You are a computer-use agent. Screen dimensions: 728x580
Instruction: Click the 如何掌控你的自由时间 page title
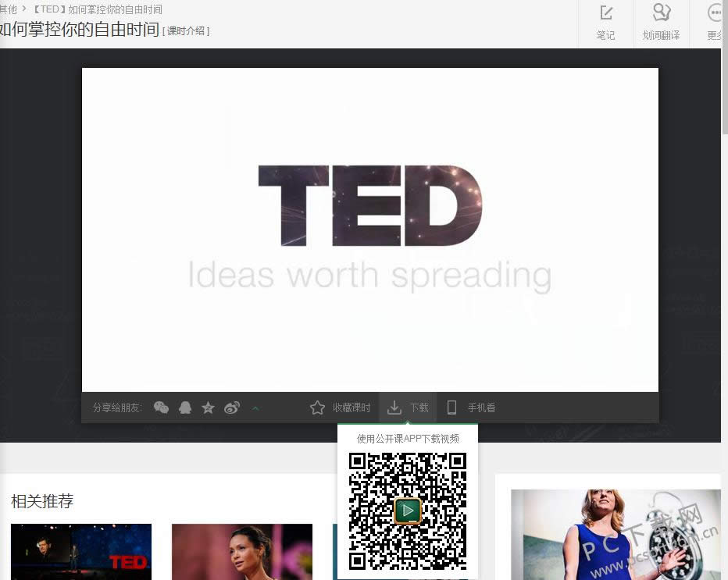pos(80,29)
